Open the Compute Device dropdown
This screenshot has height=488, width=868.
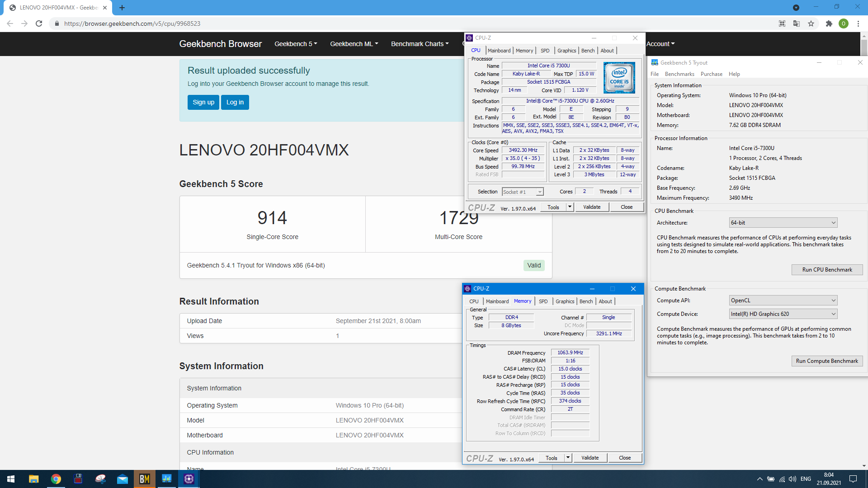(x=783, y=314)
